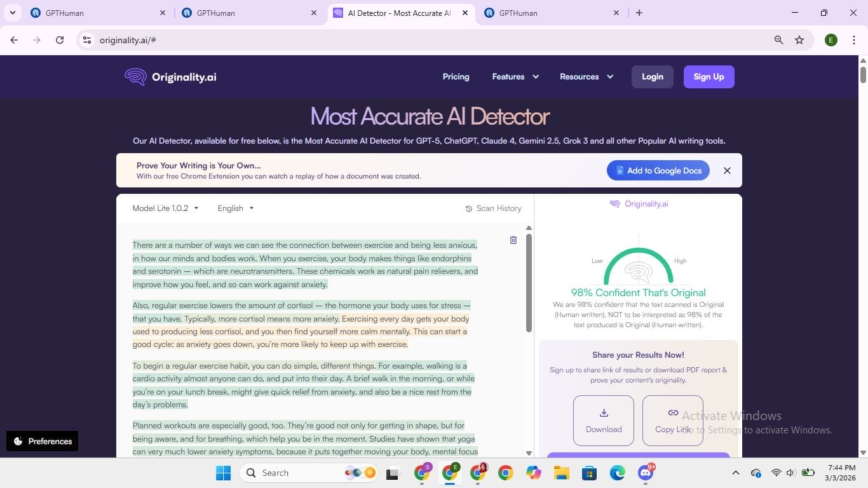Viewport: 868px width, 488px height.
Task: Go to the Pricing page
Action: pos(456,77)
